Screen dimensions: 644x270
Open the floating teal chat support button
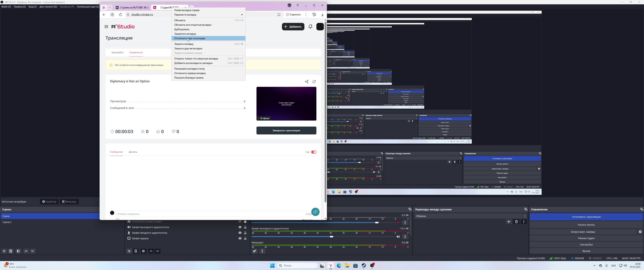pos(315,212)
